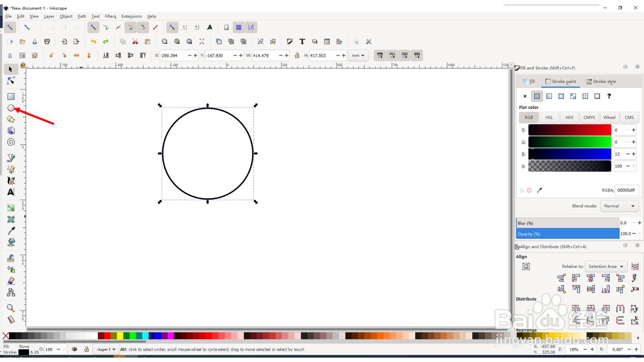644x362 pixels.
Task: Open the Blend mode Normal dropdown
Action: tap(619, 206)
